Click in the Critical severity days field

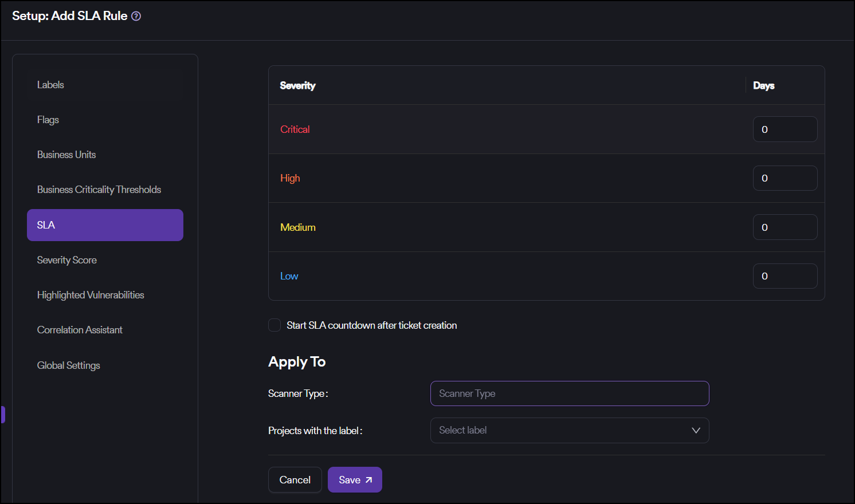[x=785, y=129]
